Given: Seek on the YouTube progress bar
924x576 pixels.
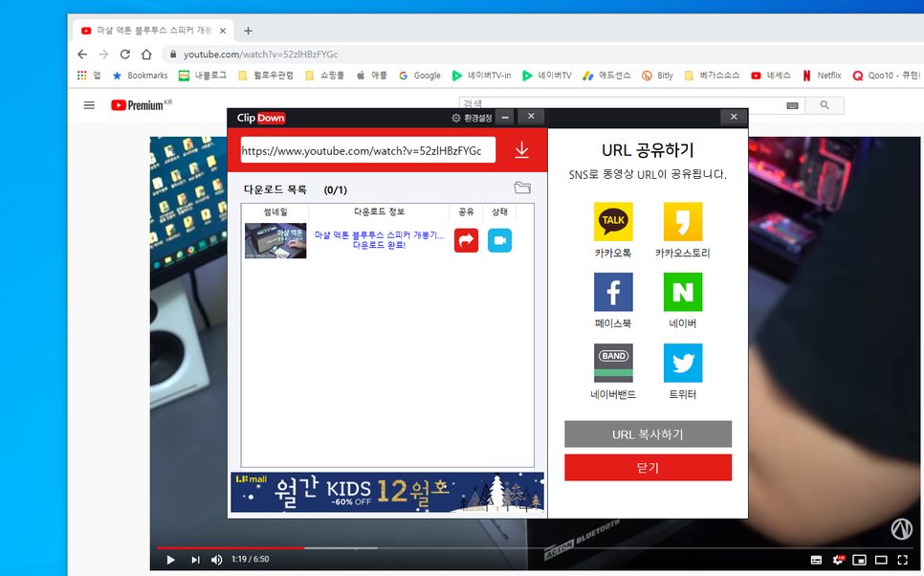Looking at the screenshot, I should pyautogui.click(x=537, y=547).
